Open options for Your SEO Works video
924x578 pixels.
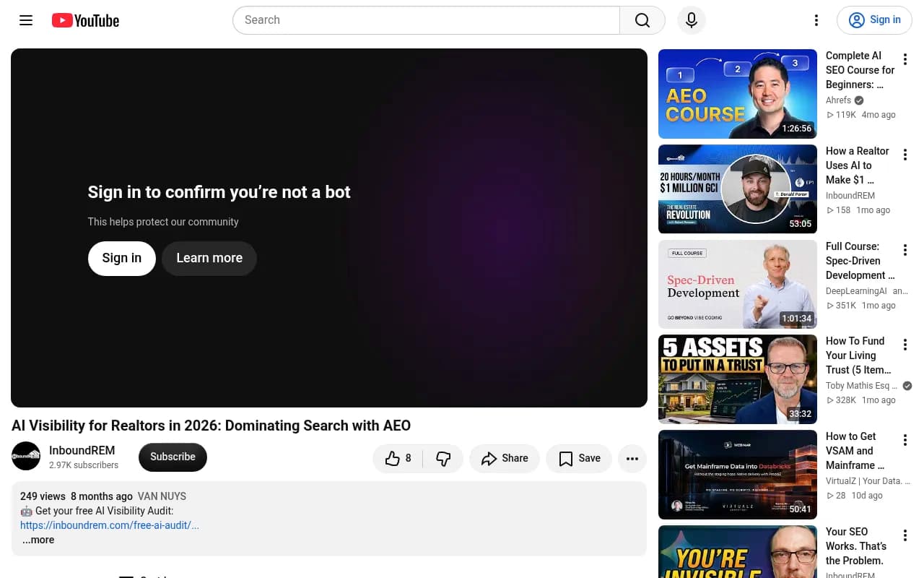coord(905,535)
